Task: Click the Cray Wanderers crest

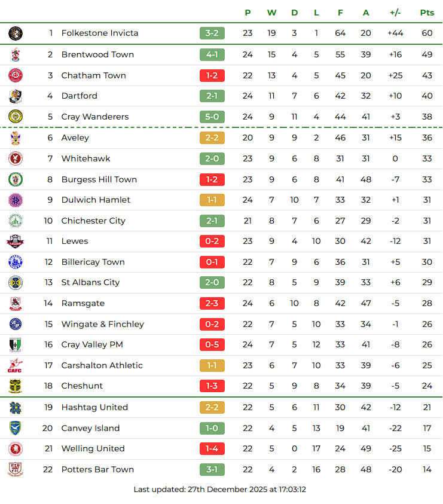Action: (16, 117)
